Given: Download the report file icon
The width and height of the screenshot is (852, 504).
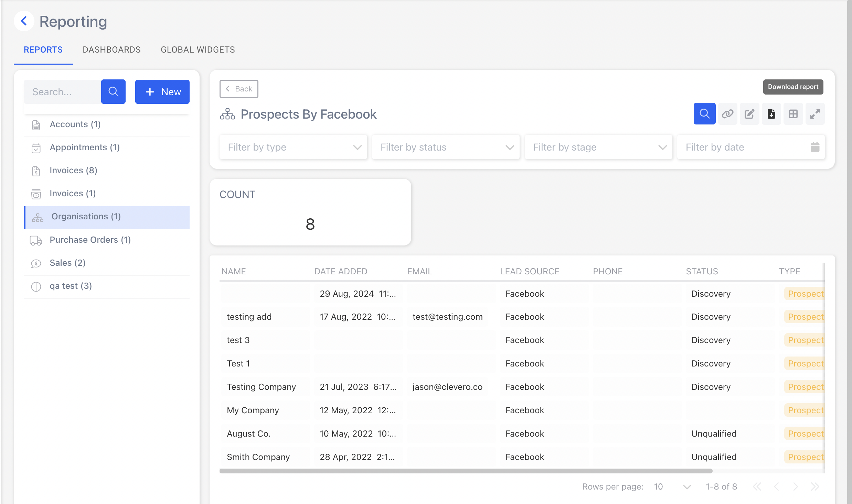Looking at the screenshot, I should coord(771,114).
